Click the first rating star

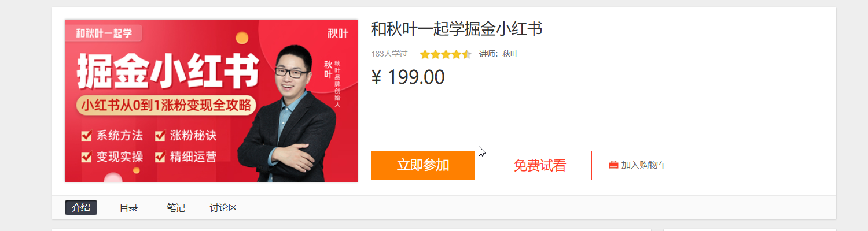click(x=425, y=54)
